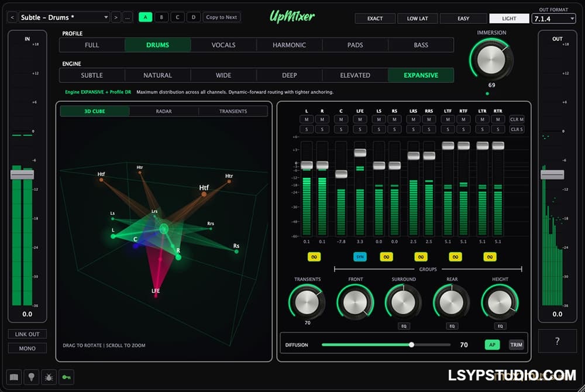Solo the RRS channel
The height and width of the screenshot is (392, 585).
(429, 129)
